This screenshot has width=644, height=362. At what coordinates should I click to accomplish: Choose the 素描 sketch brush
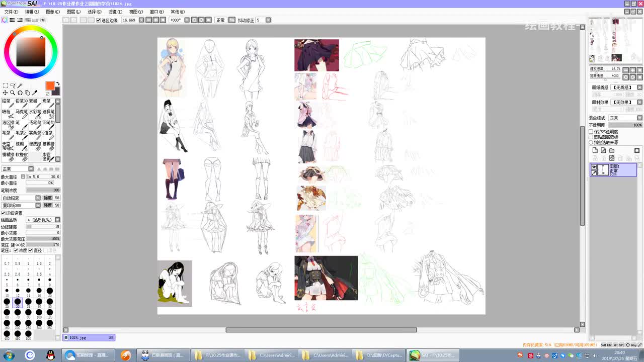(x=35, y=104)
